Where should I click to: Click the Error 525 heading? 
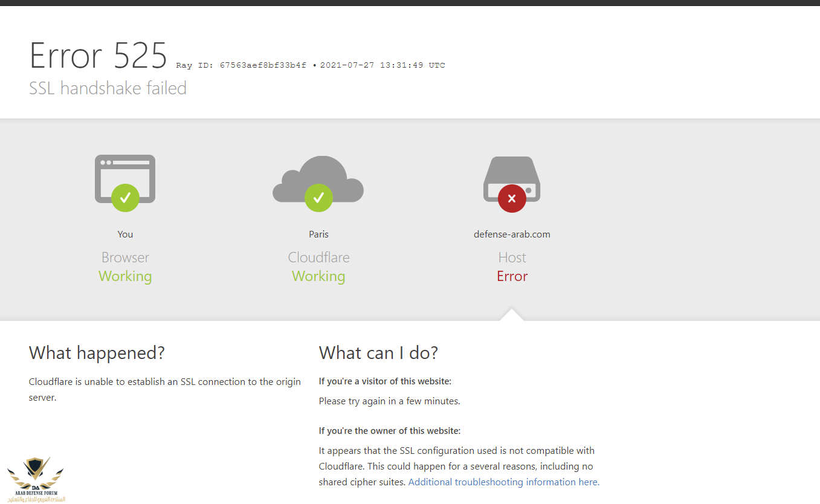(x=98, y=56)
